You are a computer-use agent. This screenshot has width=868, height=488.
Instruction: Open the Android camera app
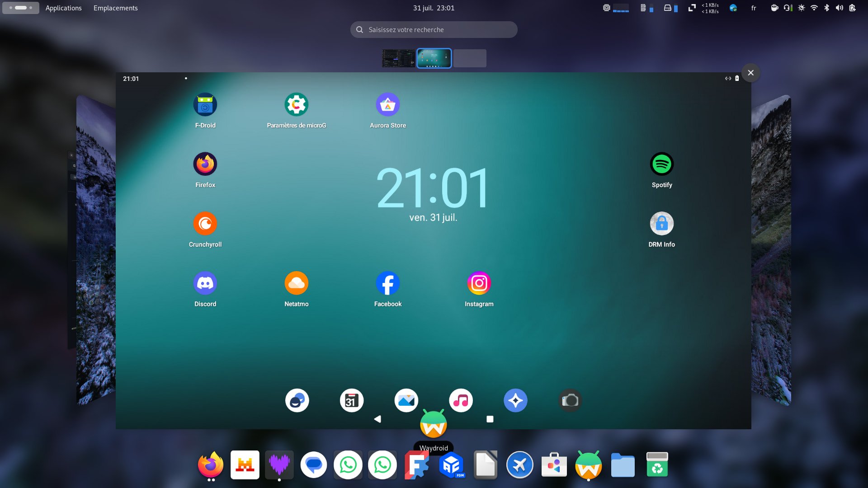coord(571,400)
